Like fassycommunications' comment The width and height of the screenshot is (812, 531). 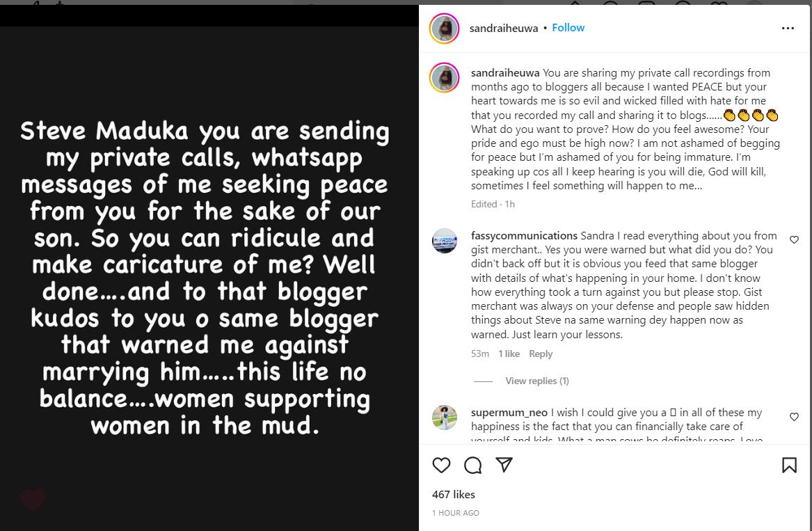pyautogui.click(x=794, y=239)
